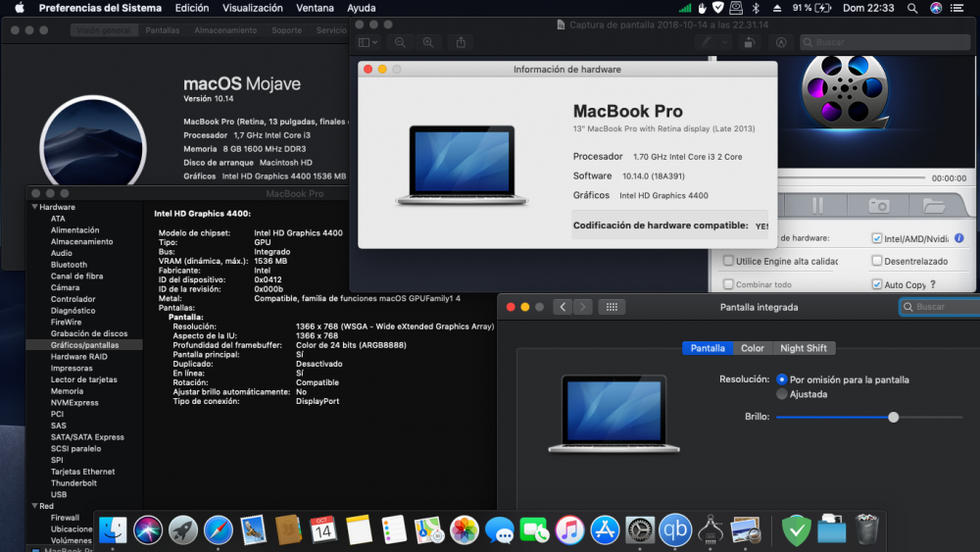Select Gráficos/pantallas in hardware tree
Viewport: 980px width, 552px height.
tap(84, 345)
